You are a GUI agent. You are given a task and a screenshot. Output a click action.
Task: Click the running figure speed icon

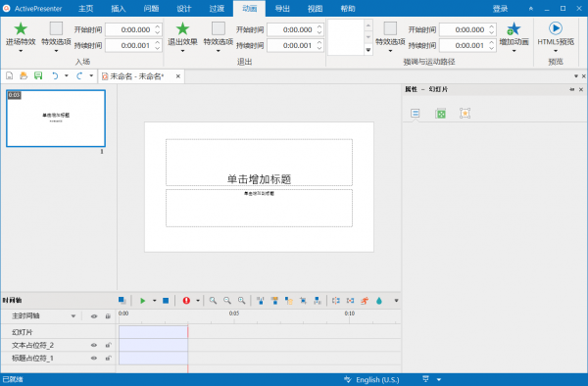[x=365, y=301]
